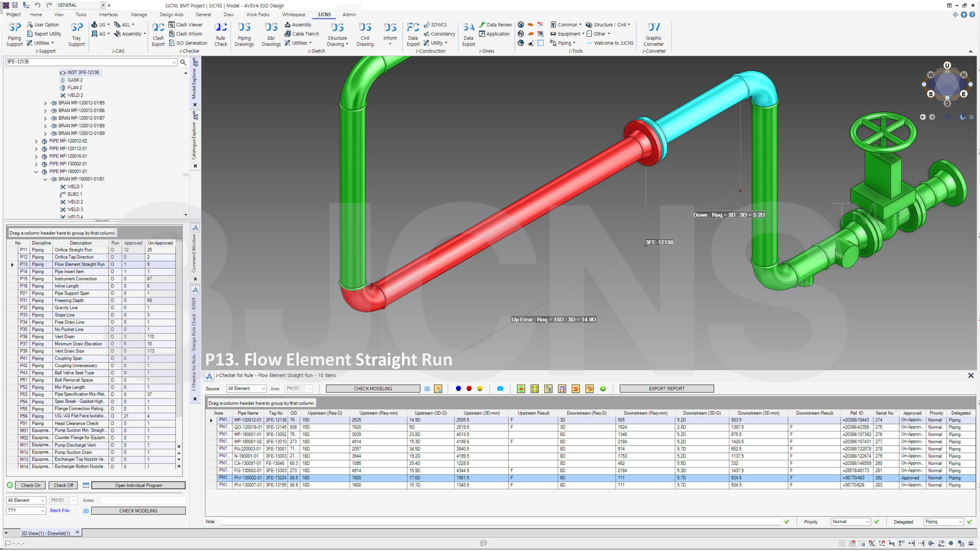Click CHECK MODELING below rule list
The width and height of the screenshot is (980, 551).
tap(138, 511)
